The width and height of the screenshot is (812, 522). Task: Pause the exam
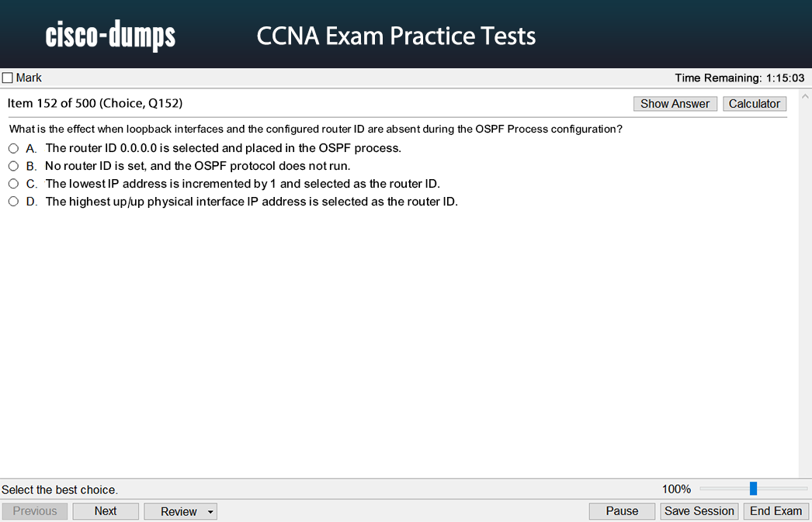click(x=622, y=511)
